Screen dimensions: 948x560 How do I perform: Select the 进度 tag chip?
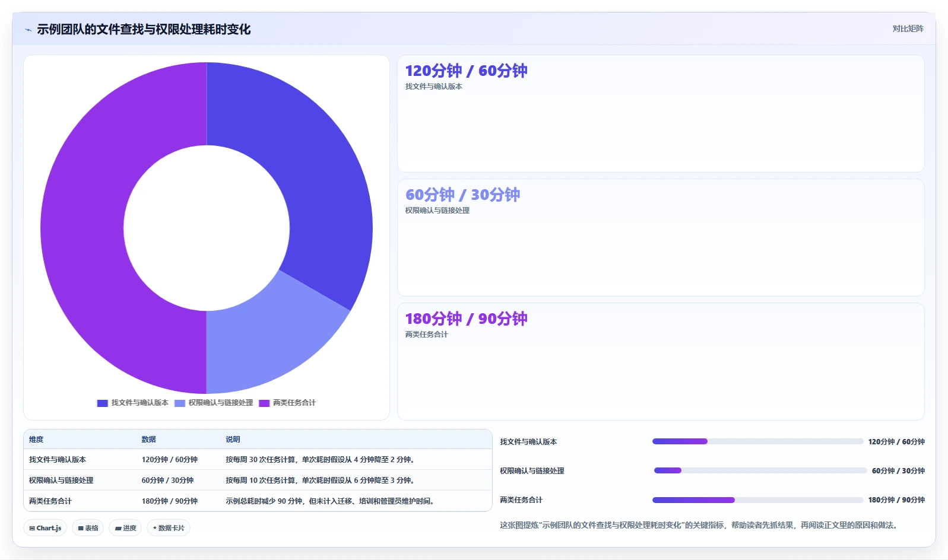pyautogui.click(x=125, y=528)
